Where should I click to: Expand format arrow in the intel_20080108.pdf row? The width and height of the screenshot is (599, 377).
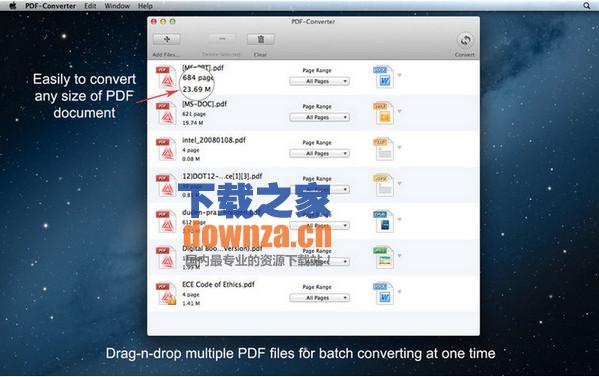click(x=400, y=147)
